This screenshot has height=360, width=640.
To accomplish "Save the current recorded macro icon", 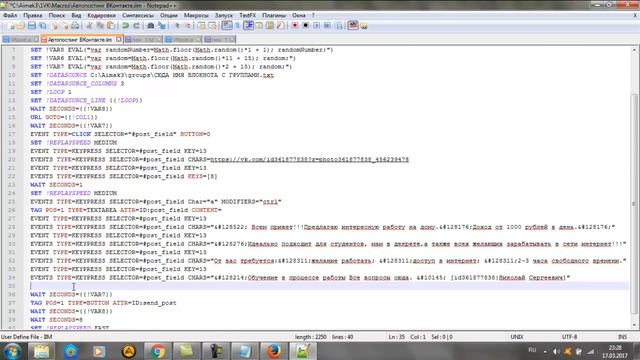I will [x=338, y=26].
